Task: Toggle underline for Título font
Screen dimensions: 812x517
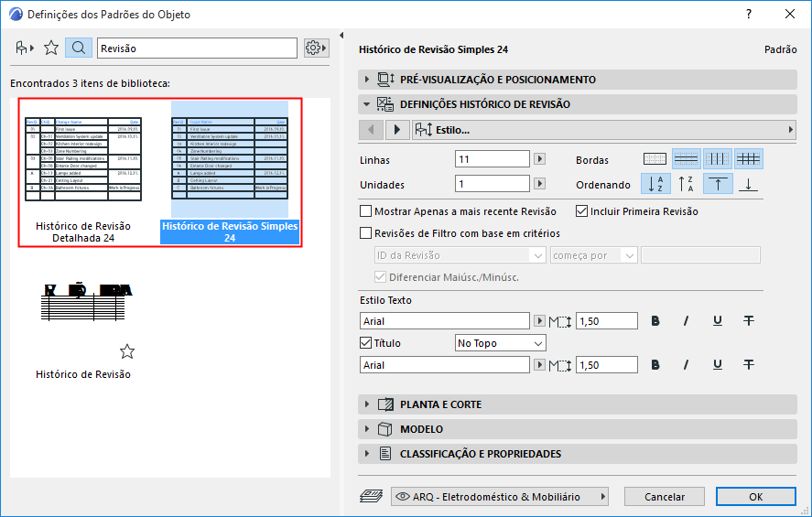Action: click(717, 365)
